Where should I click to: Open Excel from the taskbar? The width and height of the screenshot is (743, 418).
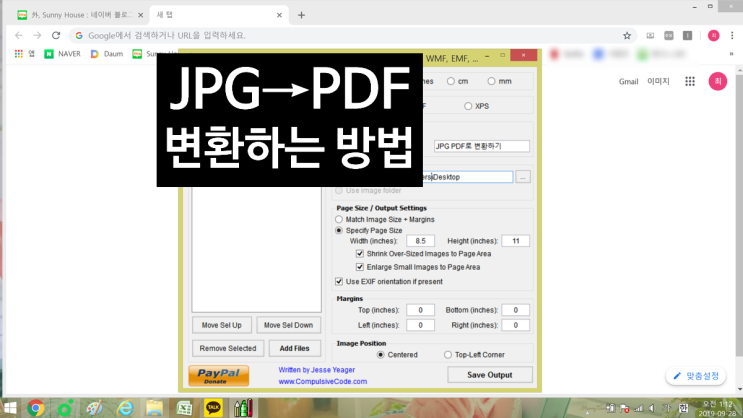click(184, 408)
